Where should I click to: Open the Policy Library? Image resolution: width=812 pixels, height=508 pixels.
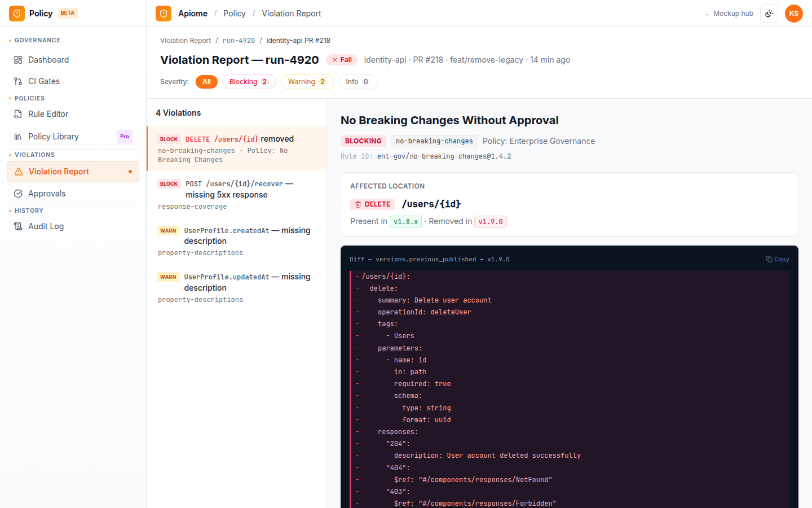[73, 137]
